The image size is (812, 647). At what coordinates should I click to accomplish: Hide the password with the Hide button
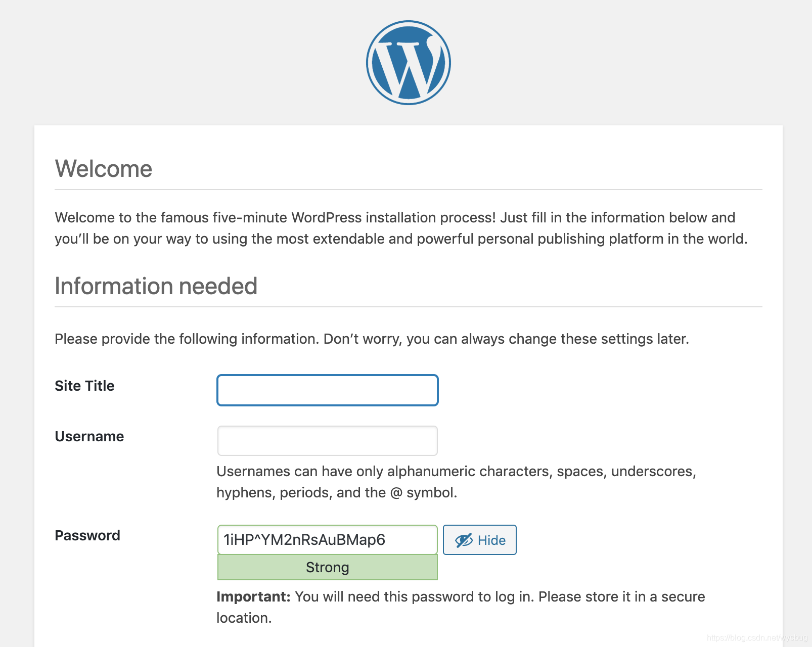click(479, 540)
